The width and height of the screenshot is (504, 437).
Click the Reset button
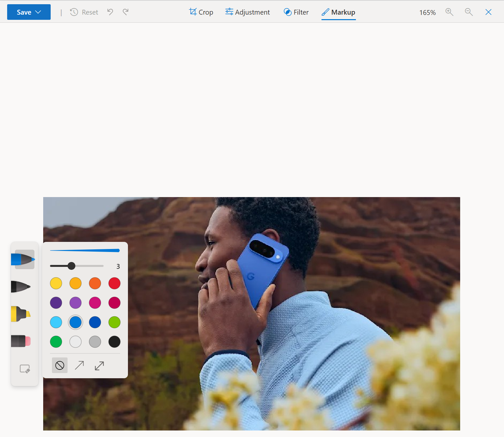(x=84, y=12)
